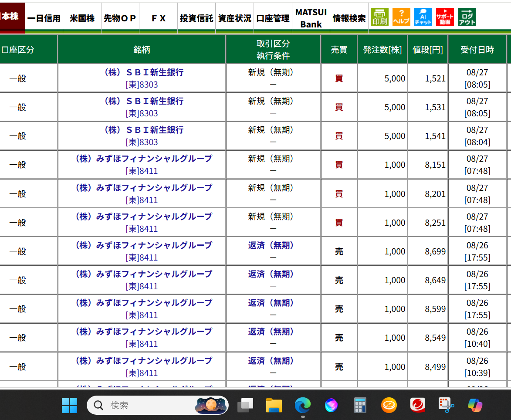Image resolution: width=511 pixels, height=420 pixels.
Task: Click 返済（無期） in the 8,599 yen row
Action: pyautogui.click(x=271, y=303)
